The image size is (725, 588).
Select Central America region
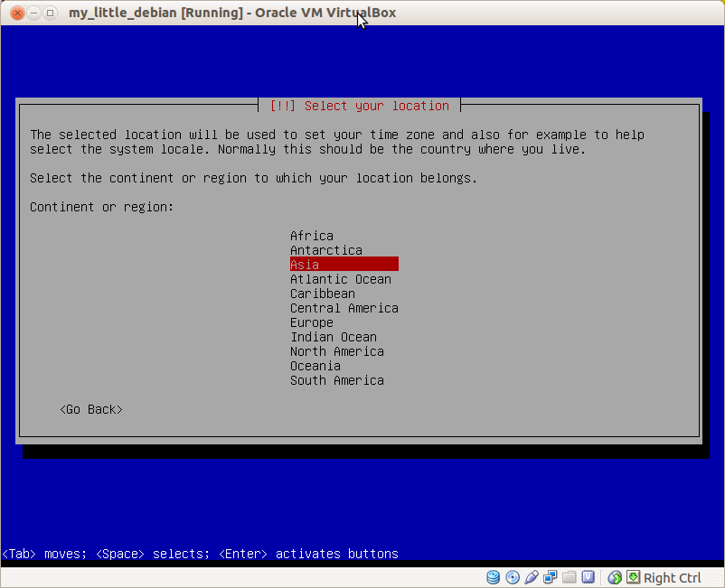[344, 308]
